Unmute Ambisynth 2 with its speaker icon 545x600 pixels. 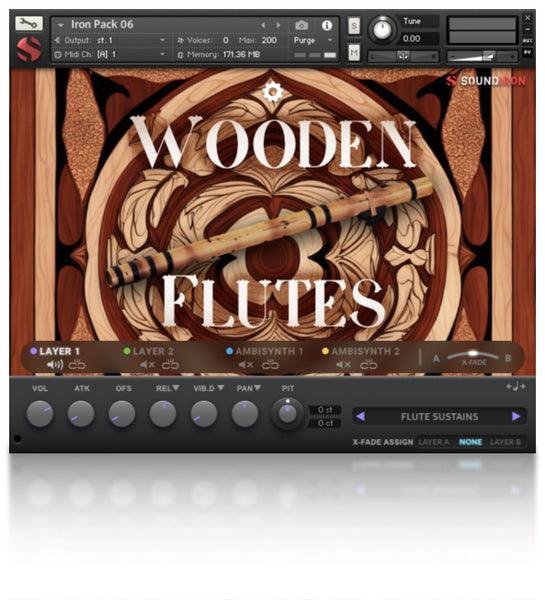point(343,365)
